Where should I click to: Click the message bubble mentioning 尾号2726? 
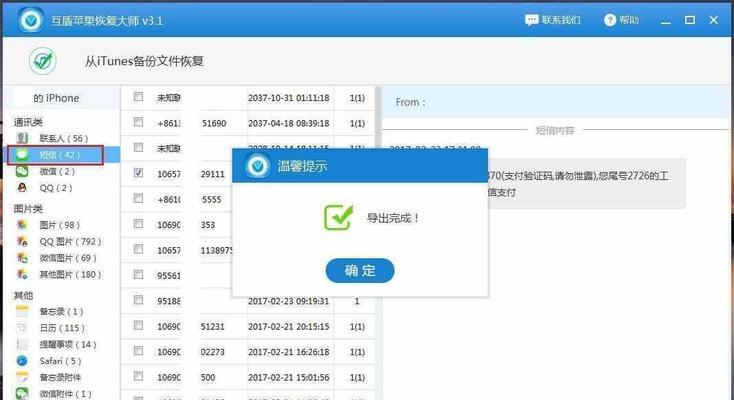pyautogui.click(x=586, y=184)
